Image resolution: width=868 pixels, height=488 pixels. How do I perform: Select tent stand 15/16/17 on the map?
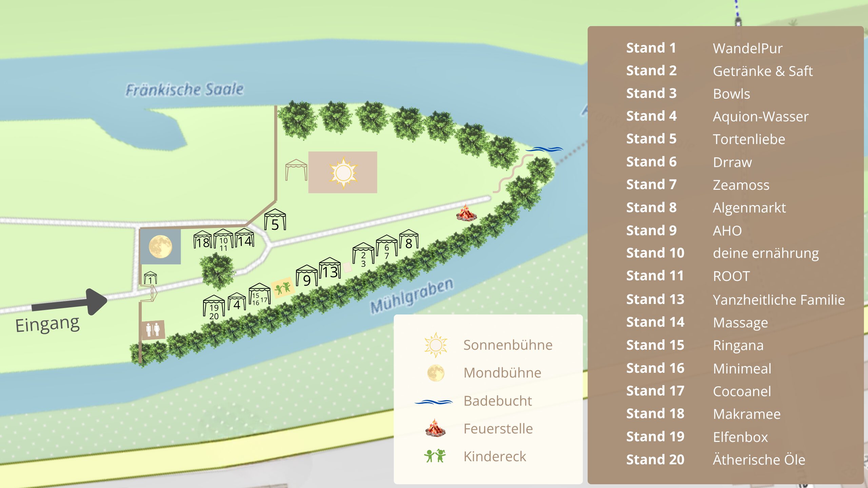tap(259, 294)
